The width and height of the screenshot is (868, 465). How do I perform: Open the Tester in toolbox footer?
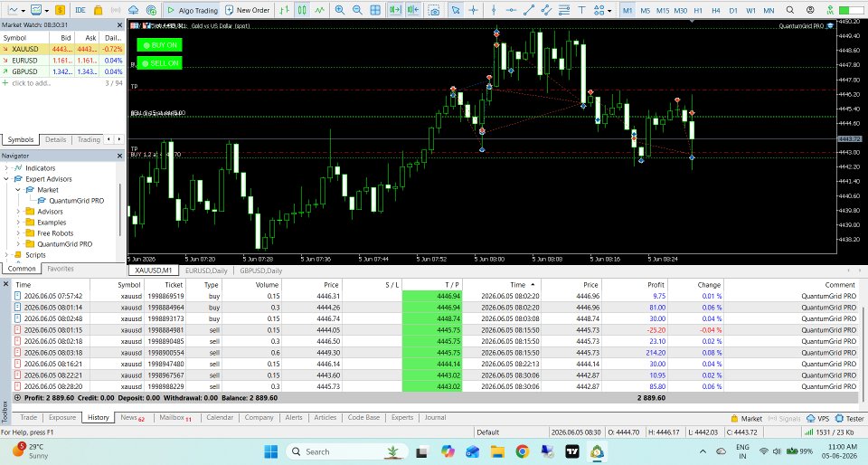850,419
